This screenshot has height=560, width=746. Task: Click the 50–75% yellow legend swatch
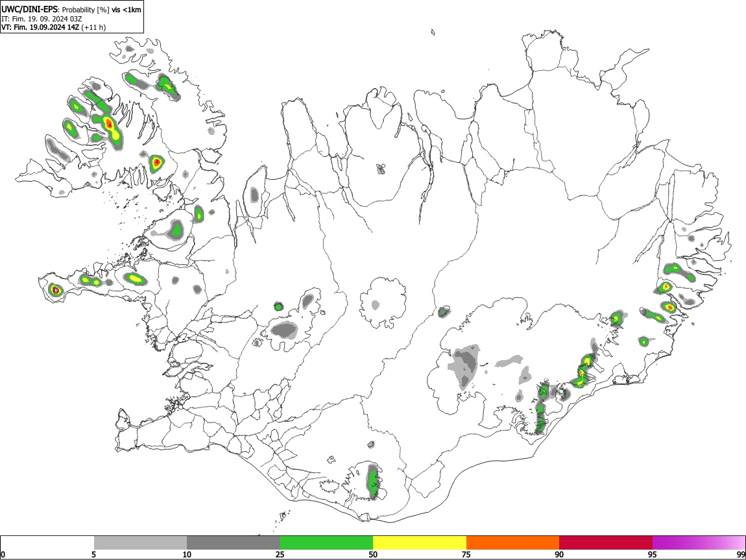420,542
